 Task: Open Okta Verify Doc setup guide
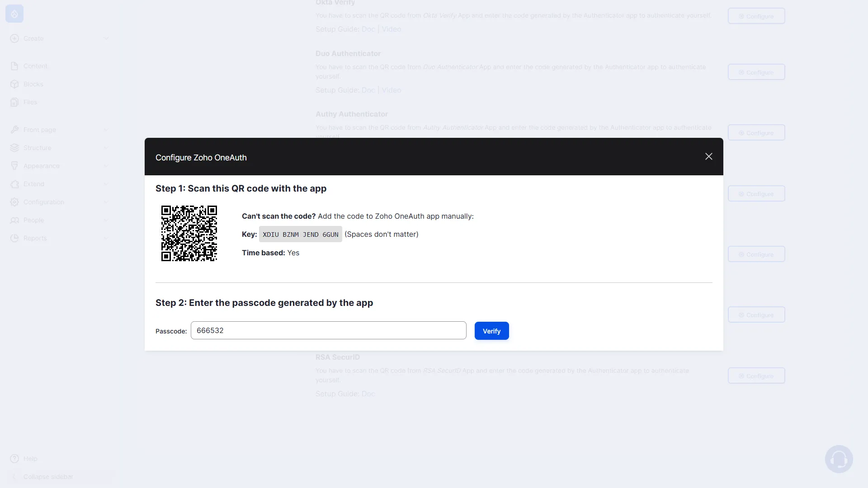(x=368, y=29)
